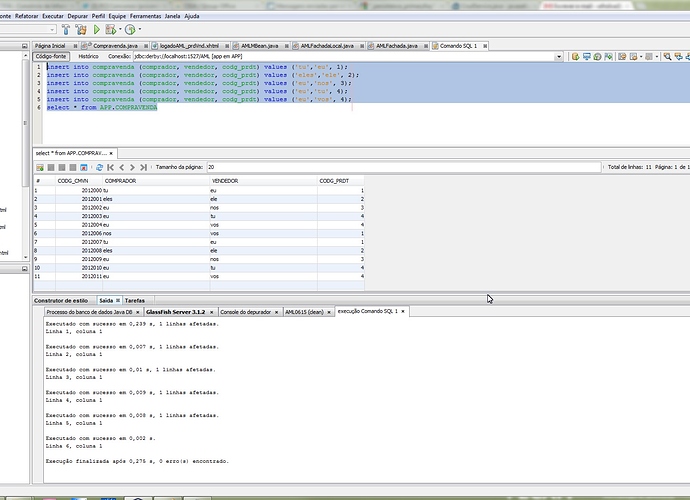This screenshot has width=690, height=500.
Task: Click the Keep Prior Tabs icon
Action: [x=609, y=56]
